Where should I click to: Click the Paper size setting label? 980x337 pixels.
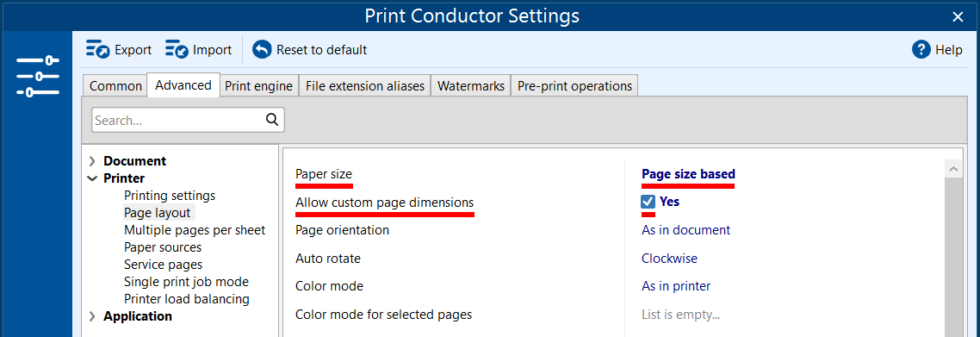pos(324,174)
